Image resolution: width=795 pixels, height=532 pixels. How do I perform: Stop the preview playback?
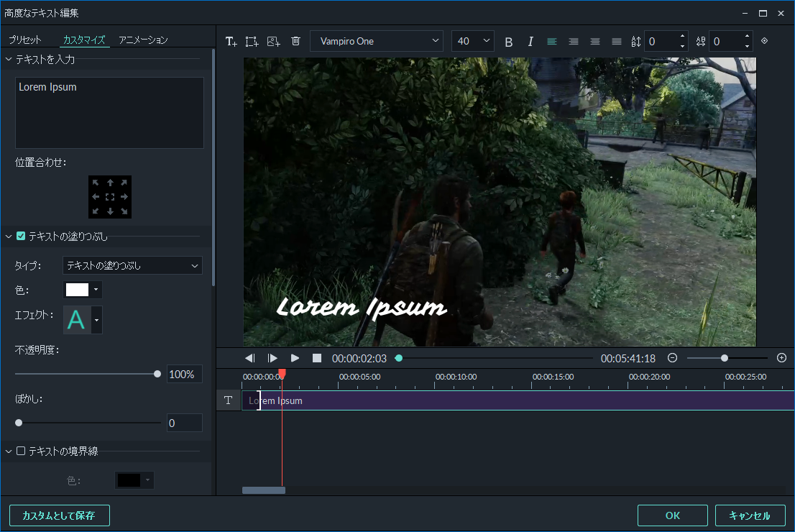point(317,358)
